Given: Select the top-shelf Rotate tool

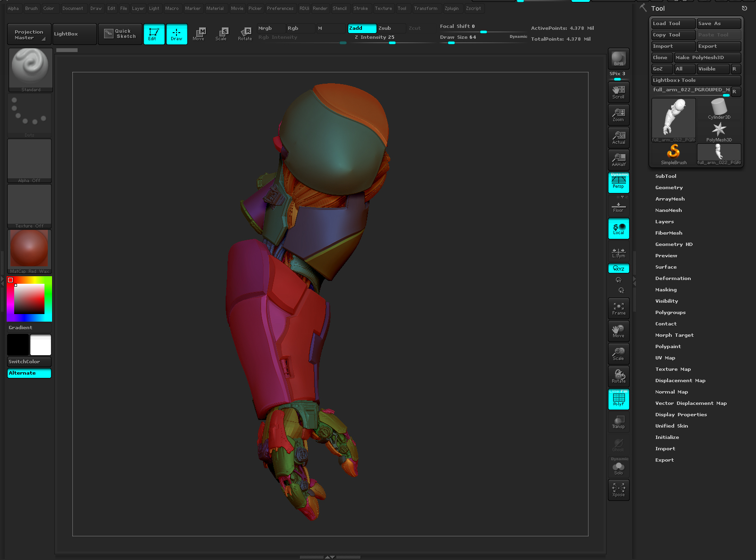Looking at the screenshot, I should click(x=245, y=34).
